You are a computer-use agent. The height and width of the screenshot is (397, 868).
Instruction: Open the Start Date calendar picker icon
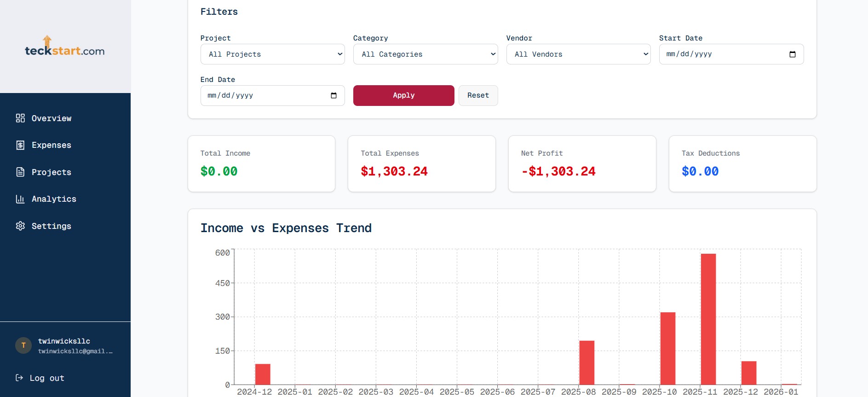tap(792, 54)
